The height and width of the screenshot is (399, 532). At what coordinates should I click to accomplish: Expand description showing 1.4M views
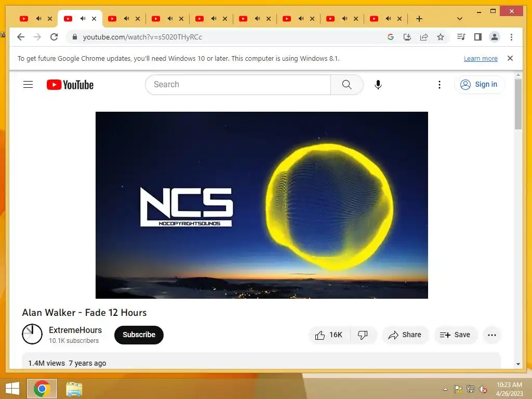(x=261, y=361)
